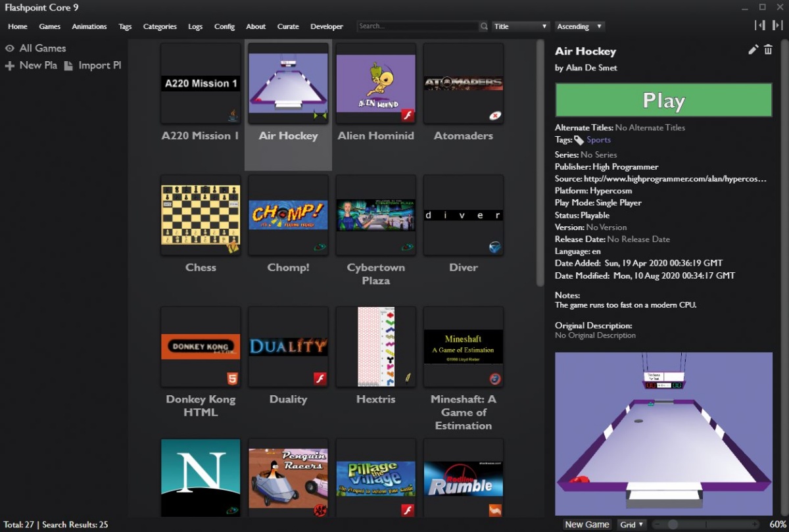This screenshot has height=532, width=789.
Task: Select the Netscape N game thumbnail
Action: point(201,478)
